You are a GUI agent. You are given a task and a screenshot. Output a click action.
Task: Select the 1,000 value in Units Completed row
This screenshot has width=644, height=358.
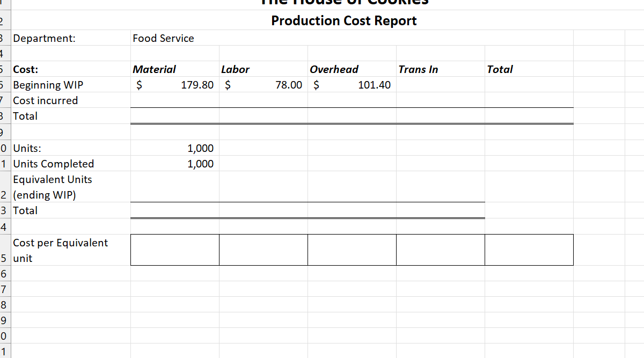point(175,164)
